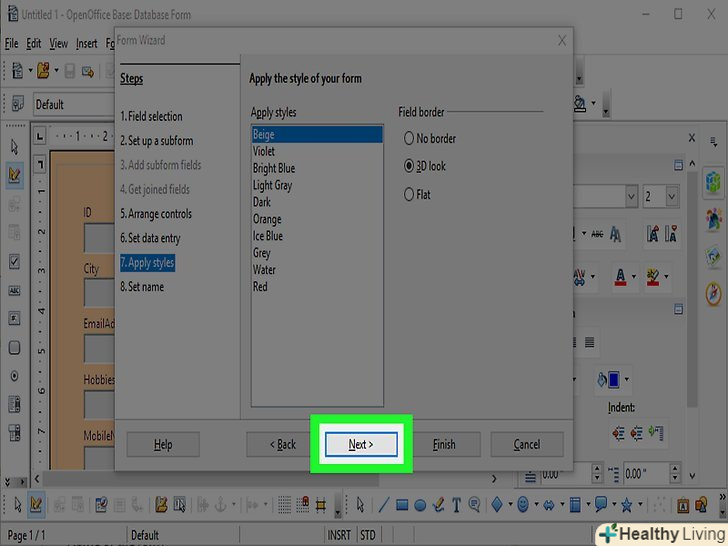Select the Ellipse drawing tool
The image size is (728, 546).
click(x=421, y=505)
